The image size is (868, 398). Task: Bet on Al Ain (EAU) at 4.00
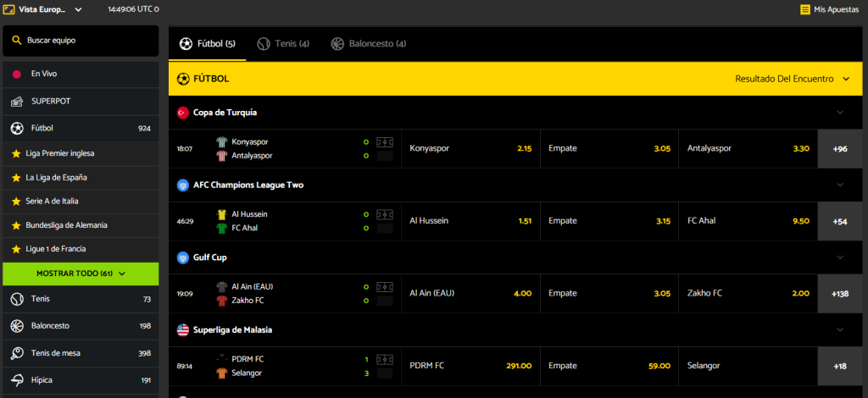470,294
